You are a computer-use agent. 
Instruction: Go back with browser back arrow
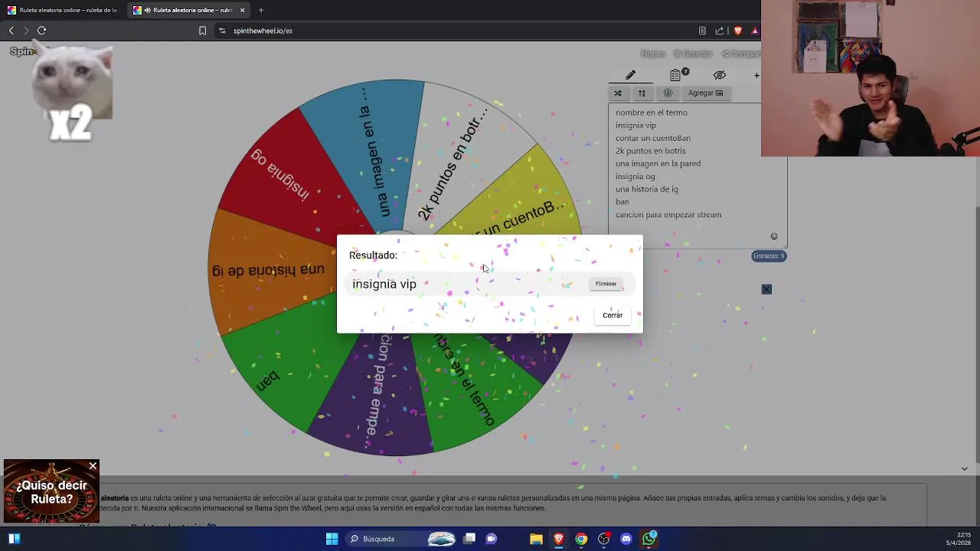[x=11, y=31]
